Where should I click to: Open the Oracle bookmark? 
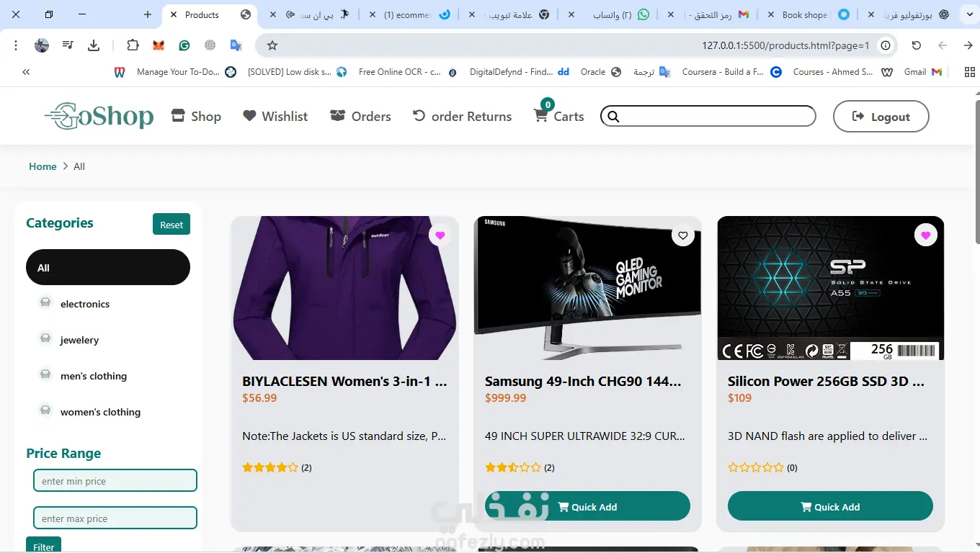click(600, 72)
